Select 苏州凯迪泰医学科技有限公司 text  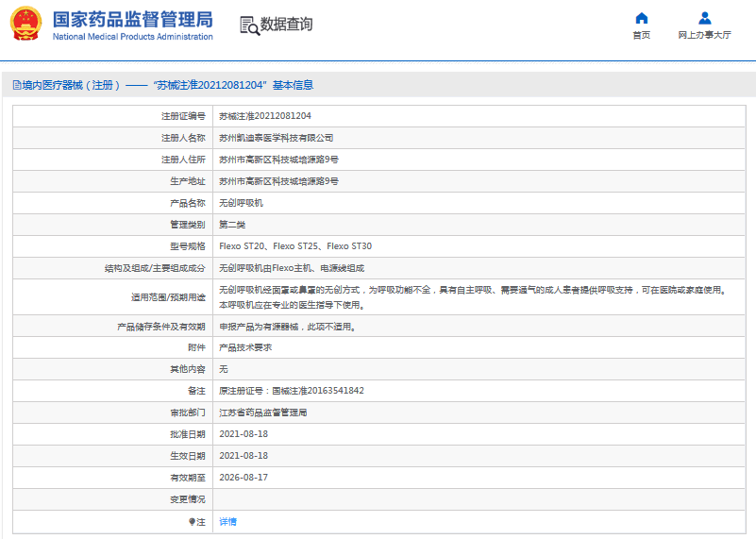[277, 138]
